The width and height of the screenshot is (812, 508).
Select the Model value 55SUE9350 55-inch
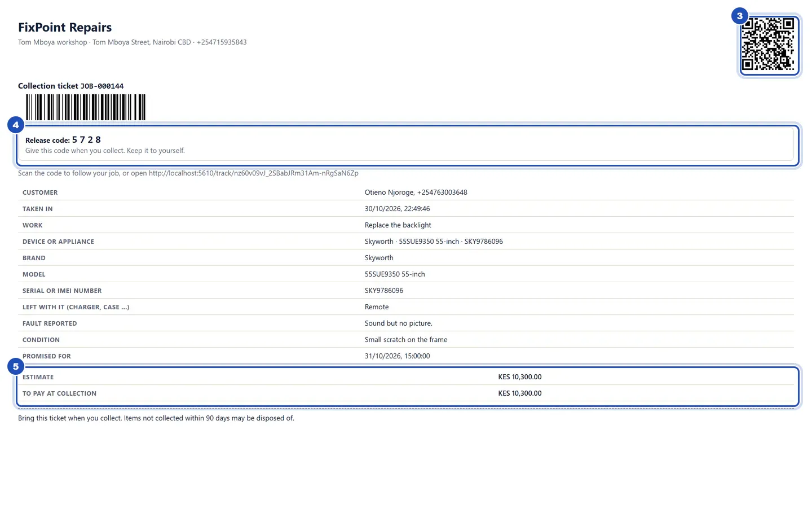(x=395, y=274)
